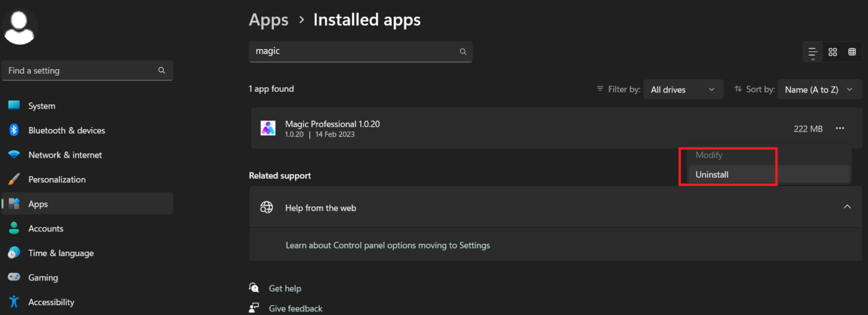Viewport: 868px width, 315px height.
Task: Click the Find a setting search field
Action: pyautogui.click(x=81, y=71)
